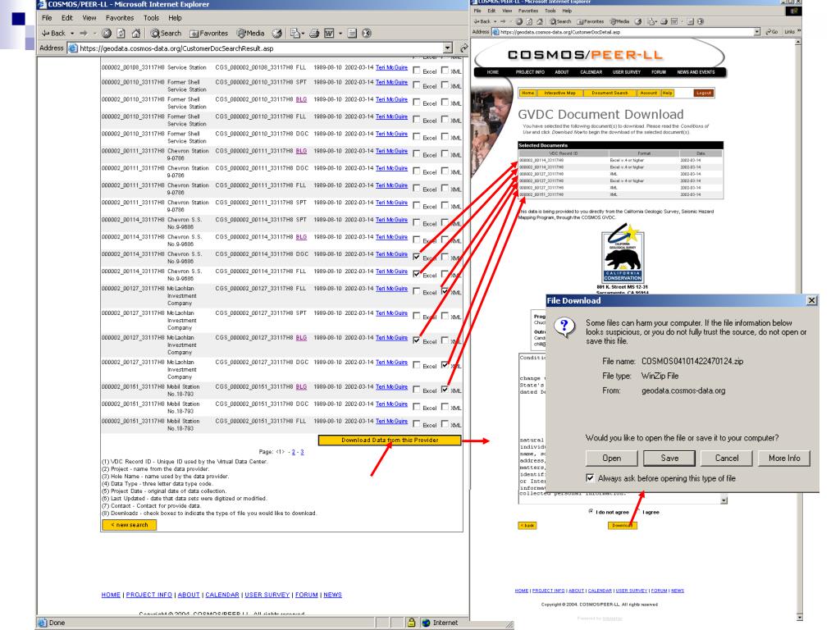Screen dimensions: 840x630
Task: Click the Back arrow in the right browser window
Action: click(x=482, y=21)
